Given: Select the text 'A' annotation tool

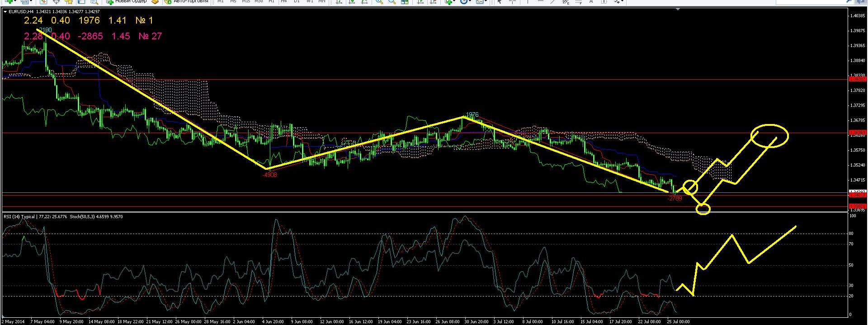Looking at the screenshot, I should pos(591,2).
